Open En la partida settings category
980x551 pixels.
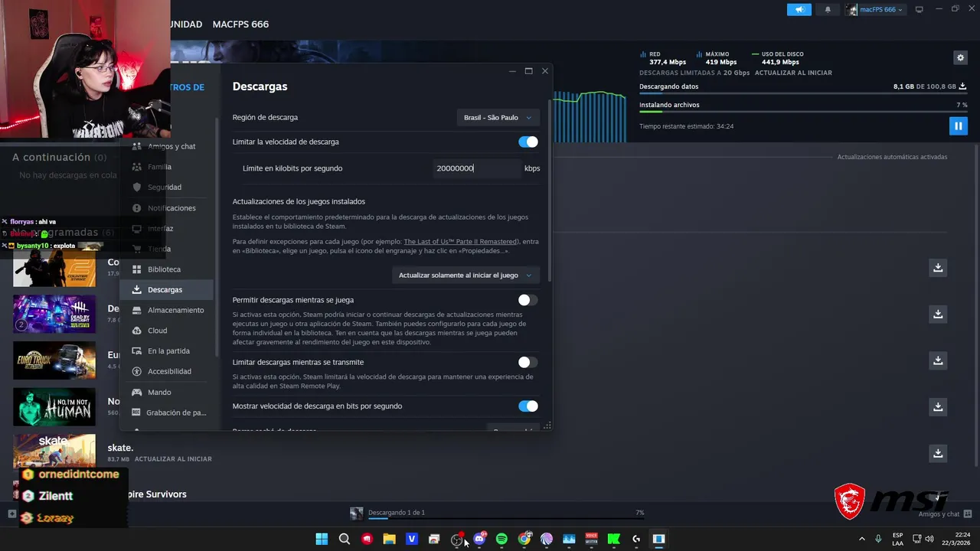[x=168, y=350]
